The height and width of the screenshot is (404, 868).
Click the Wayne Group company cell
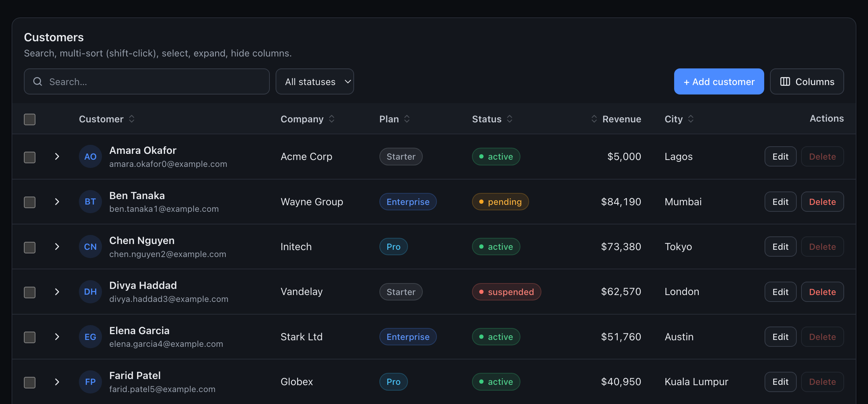coord(312,202)
